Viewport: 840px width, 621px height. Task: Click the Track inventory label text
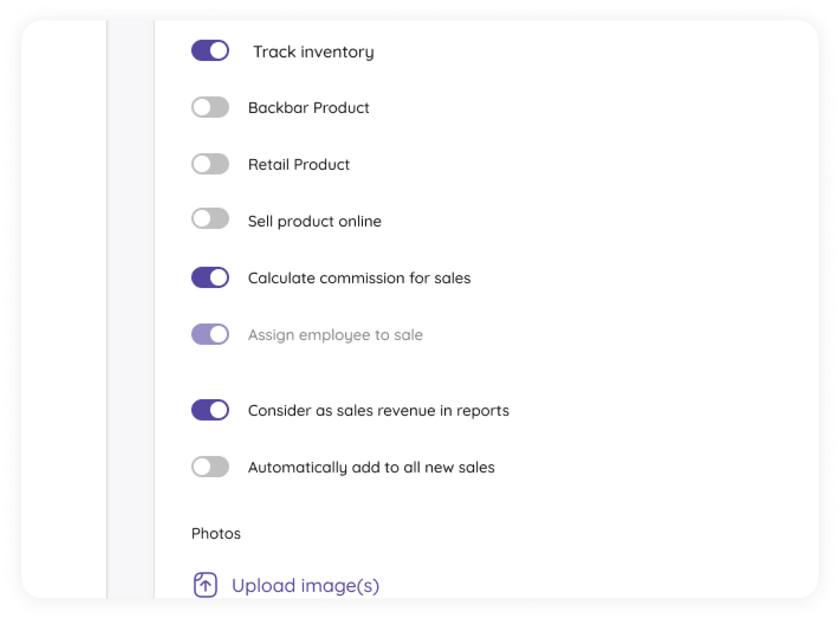[314, 52]
